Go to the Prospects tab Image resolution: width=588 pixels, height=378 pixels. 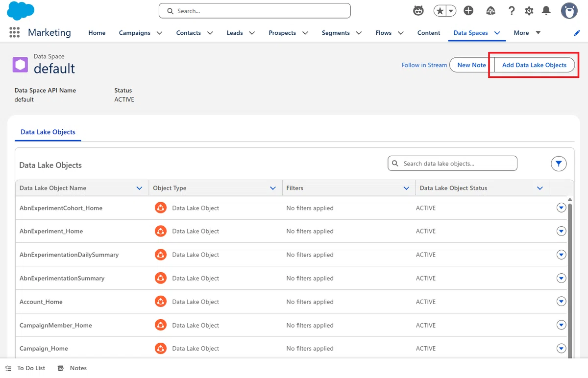282,33
